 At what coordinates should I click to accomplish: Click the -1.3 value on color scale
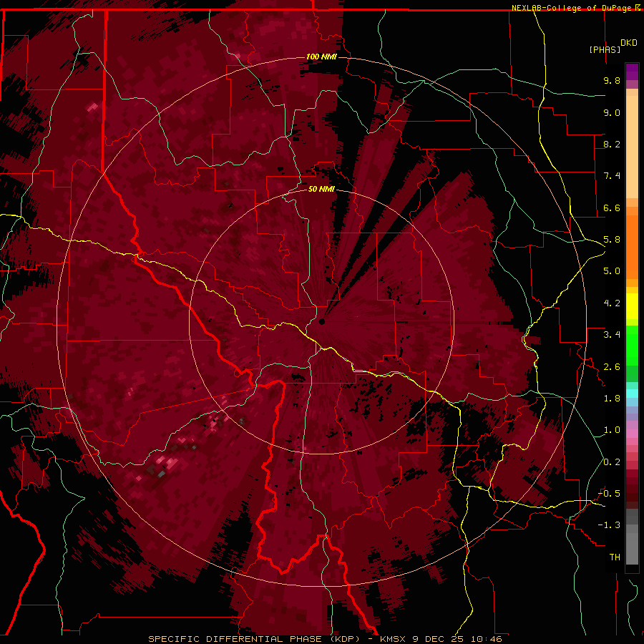point(609,525)
